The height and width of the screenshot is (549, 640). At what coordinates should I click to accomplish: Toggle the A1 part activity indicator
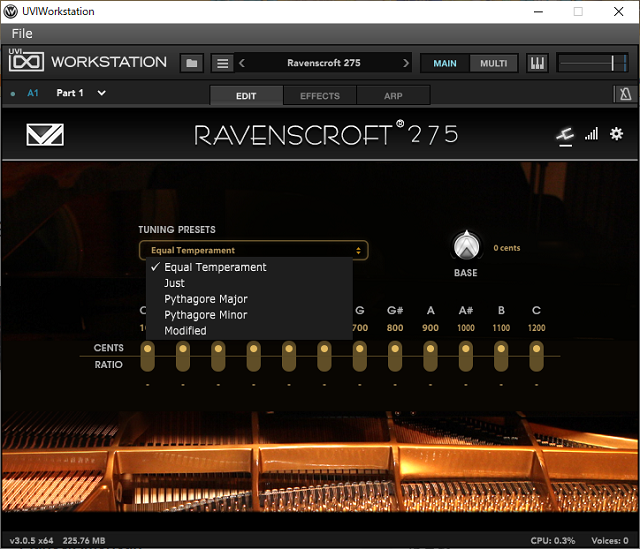13,94
